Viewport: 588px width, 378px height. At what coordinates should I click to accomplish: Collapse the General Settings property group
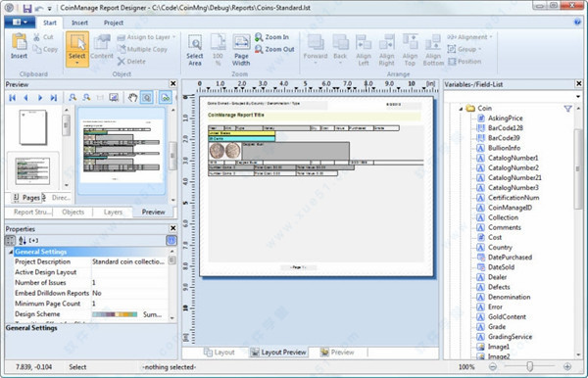[x=11, y=252]
